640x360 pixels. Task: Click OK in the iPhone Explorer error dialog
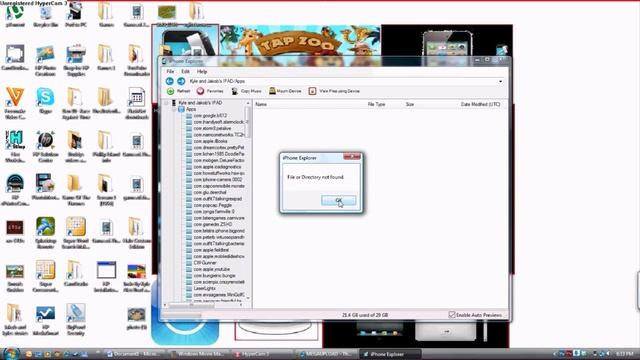pyautogui.click(x=338, y=200)
